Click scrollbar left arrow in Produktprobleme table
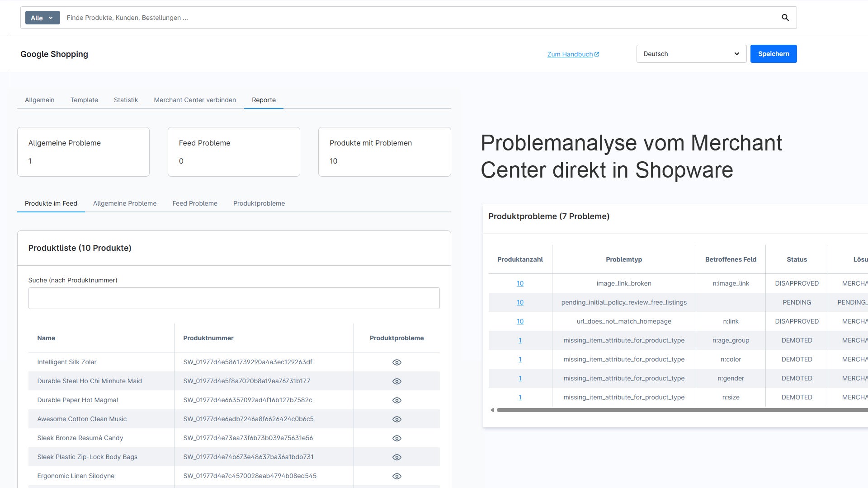The image size is (868, 488). [492, 410]
